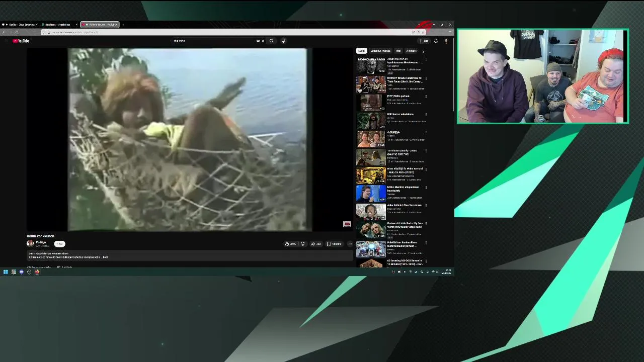
Task: Open options menu for Terminator parody video
Action: (x=426, y=151)
